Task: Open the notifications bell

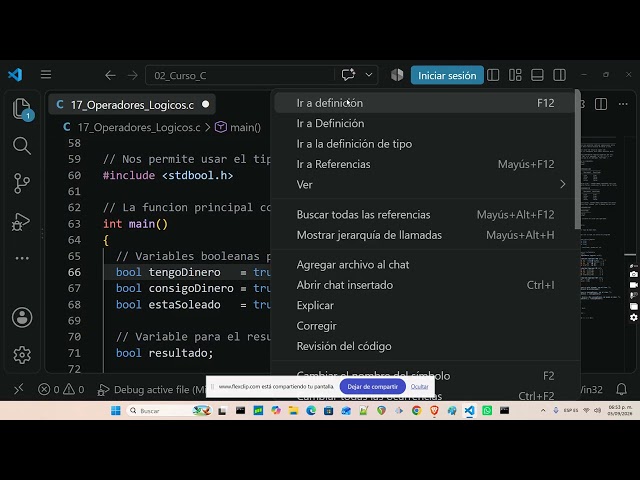Action: pos(621,389)
